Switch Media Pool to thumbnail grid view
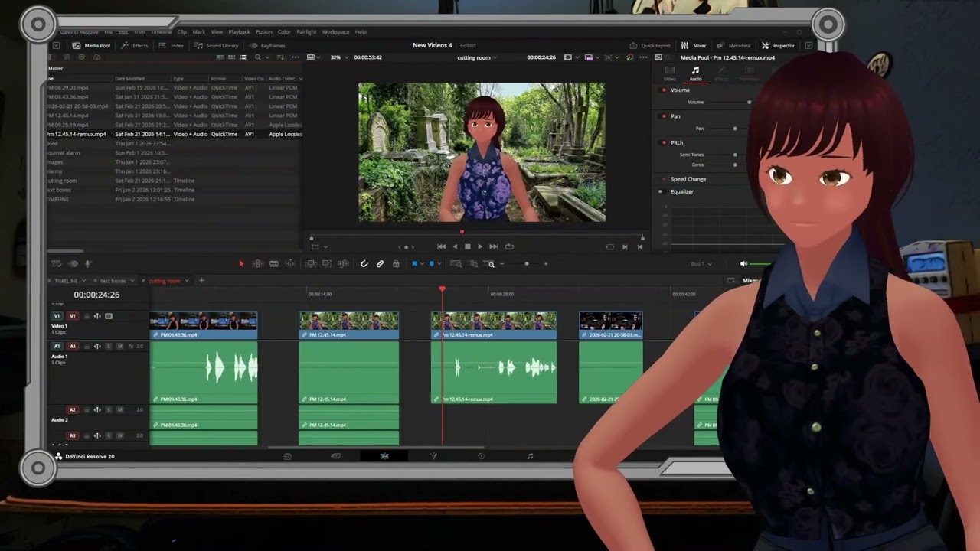The width and height of the screenshot is (980, 551). pyautogui.click(x=232, y=57)
